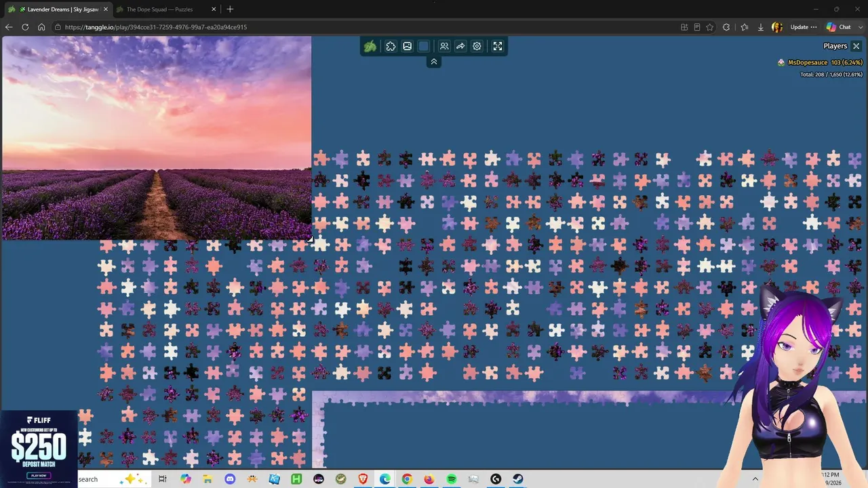Bookmark this page with the star
This screenshot has width=868, height=488.
[710, 27]
